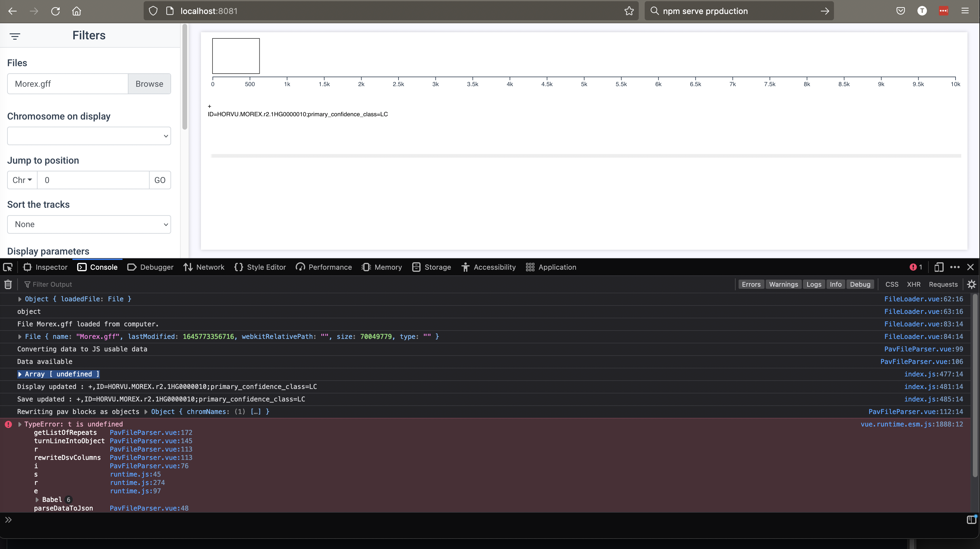The image size is (980, 549).
Task: Open the Chromosome on display dropdown
Action: pyautogui.click(x=89, y=136)
